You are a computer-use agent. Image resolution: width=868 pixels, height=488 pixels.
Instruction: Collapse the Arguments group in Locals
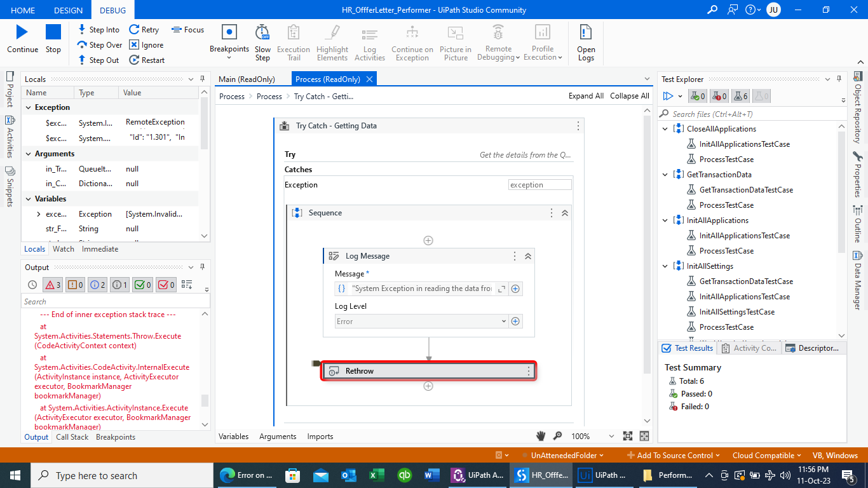pos(29,154)
